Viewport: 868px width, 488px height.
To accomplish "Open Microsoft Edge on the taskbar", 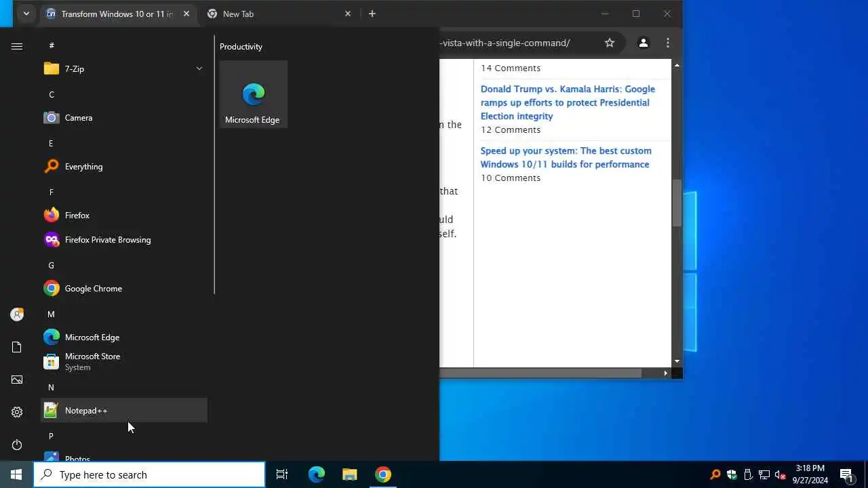I will click(317, 474).
